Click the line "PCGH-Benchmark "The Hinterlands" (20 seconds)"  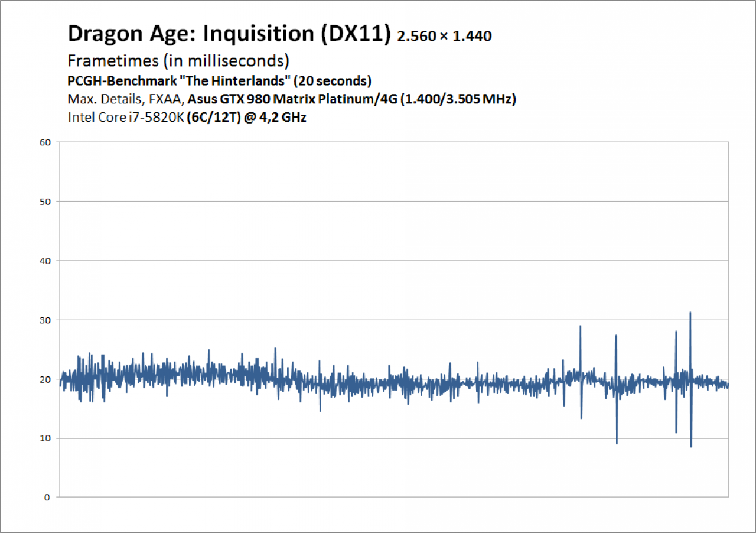pos(219,80)
